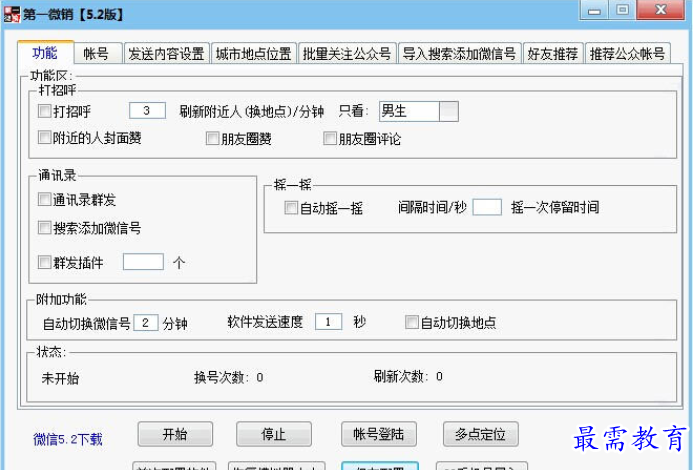Enable the 自动切换地点 checkbox
695x470 pixels.
412,322
